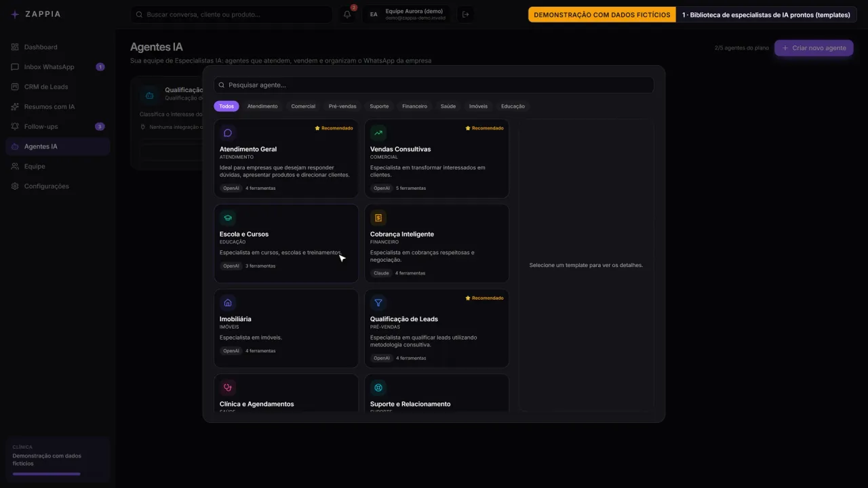This screenshot has height=488, width=868.
Task: Click the logout icon beside Equipe Aurora
Action: pyautogui.click(x=465, y=14)
